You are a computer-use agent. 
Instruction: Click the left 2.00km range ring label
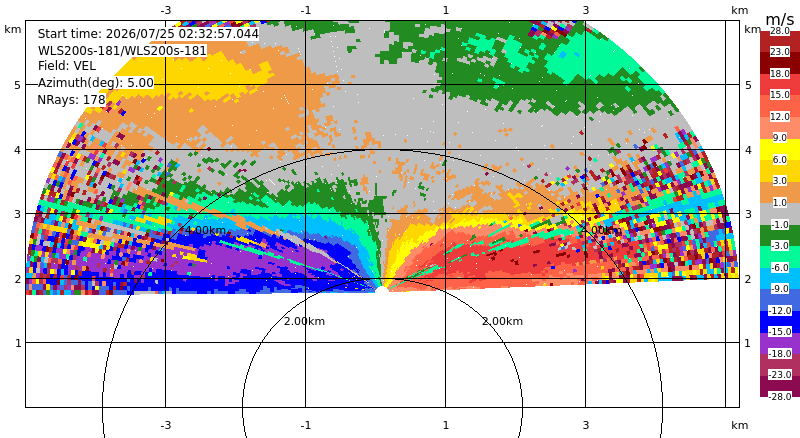[x=304, y=321]
